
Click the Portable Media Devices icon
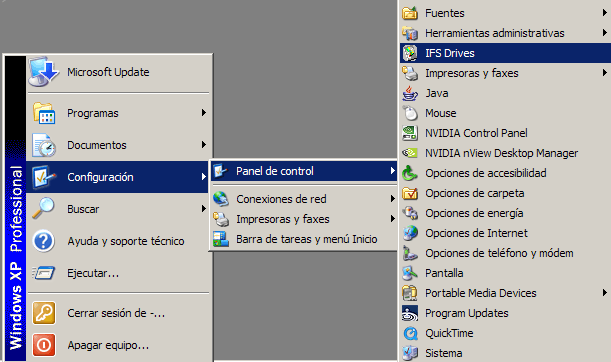(410, 293)
